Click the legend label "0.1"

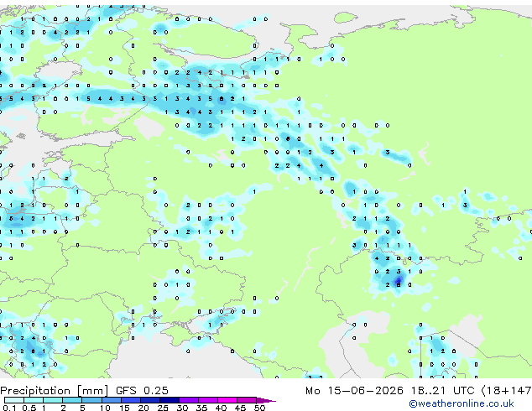tap(10, 408)
